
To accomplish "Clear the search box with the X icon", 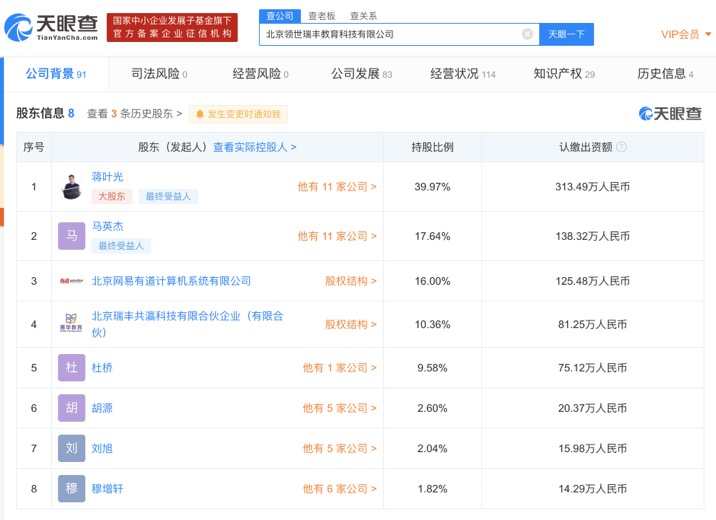I will (527, 34).
